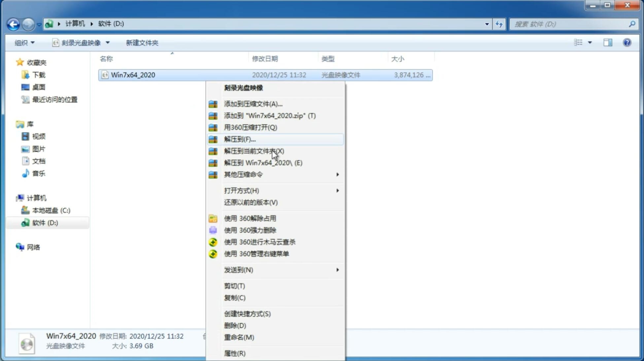Click 组织 toolbar button
644x361 pixels.
pos(24,42)
